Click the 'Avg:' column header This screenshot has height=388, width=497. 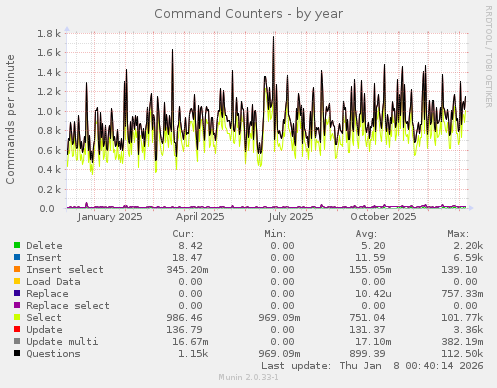pyautogui.click(x=366, y=234)
